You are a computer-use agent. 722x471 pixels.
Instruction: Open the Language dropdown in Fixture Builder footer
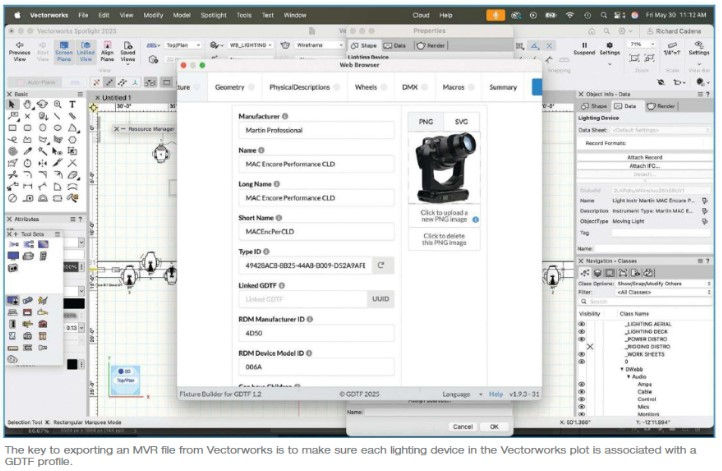tap(462, 395)
